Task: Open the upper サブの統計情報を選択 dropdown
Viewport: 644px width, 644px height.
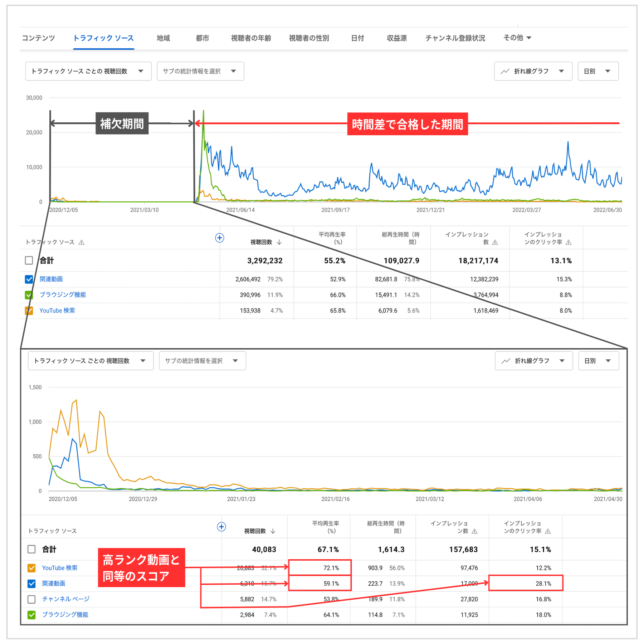Action: (200, 71)
